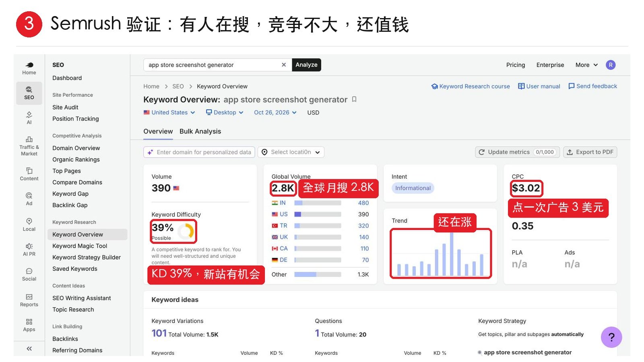Click the Update metrics button
Viewport: 644px width, 362px height.
[x=517, y=152]
